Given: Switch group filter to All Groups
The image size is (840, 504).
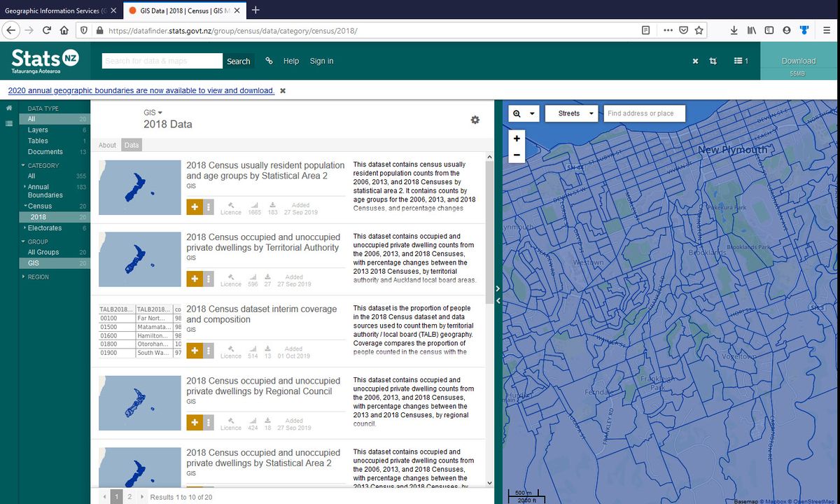Looking at the screenshot, I should (x=43, y=252).
